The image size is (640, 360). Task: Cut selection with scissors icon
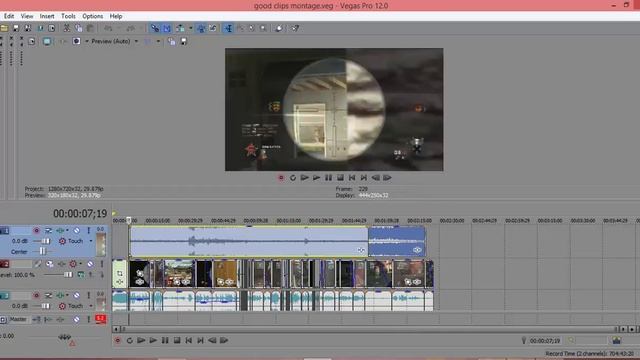point(66,28)
